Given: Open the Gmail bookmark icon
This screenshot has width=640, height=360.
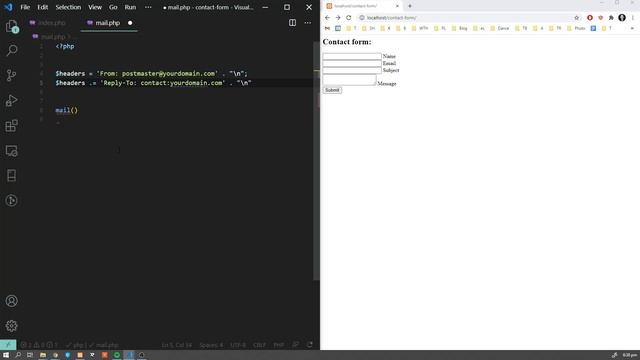Looking at the screenshot, I should (x=327, y=28).
